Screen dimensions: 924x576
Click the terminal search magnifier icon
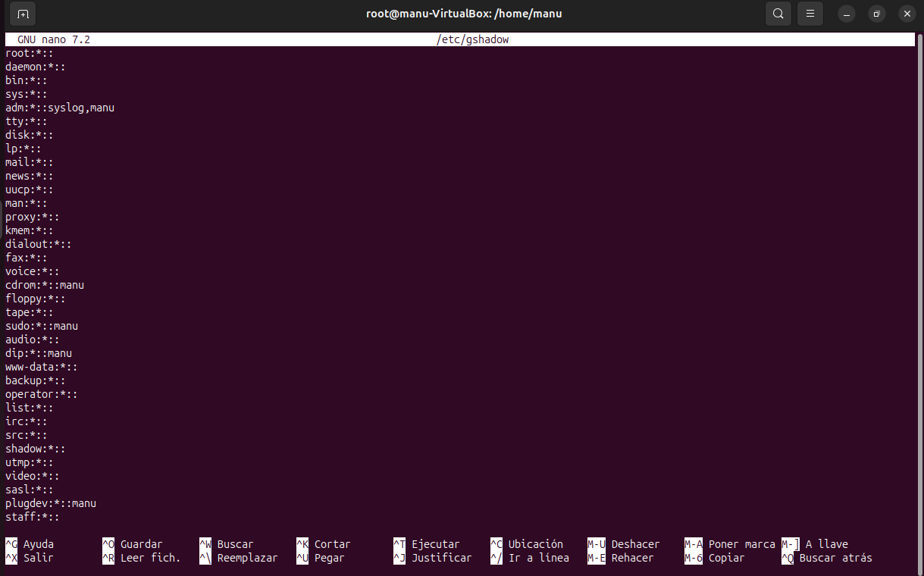click(x=778, y=14)
